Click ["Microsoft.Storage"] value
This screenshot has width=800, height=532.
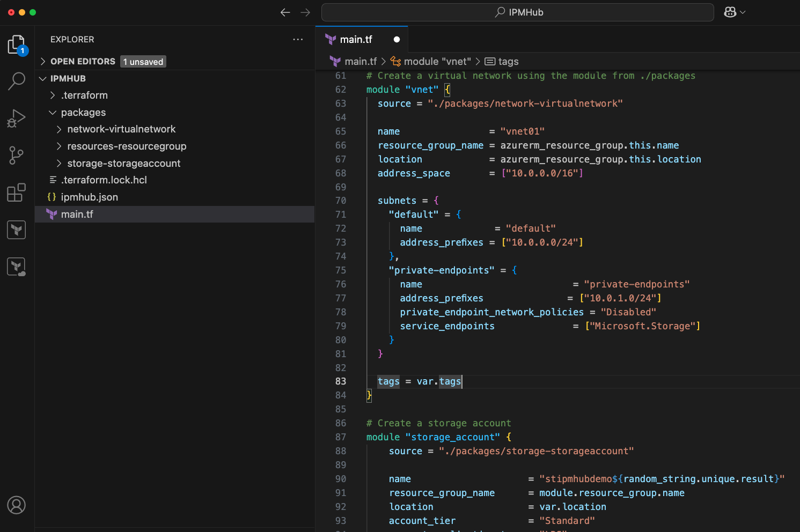pyautogui.click(x=642, y=326)
